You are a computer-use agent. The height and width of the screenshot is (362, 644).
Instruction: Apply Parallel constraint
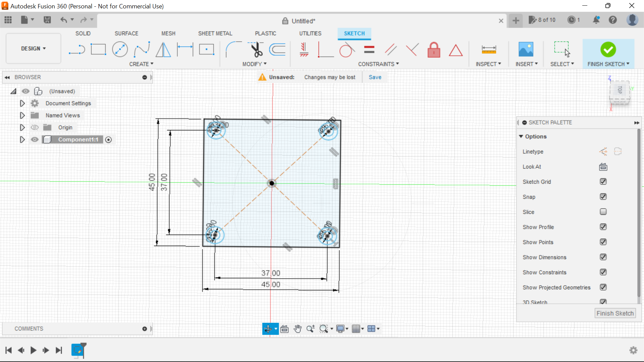tap(391, 50)
